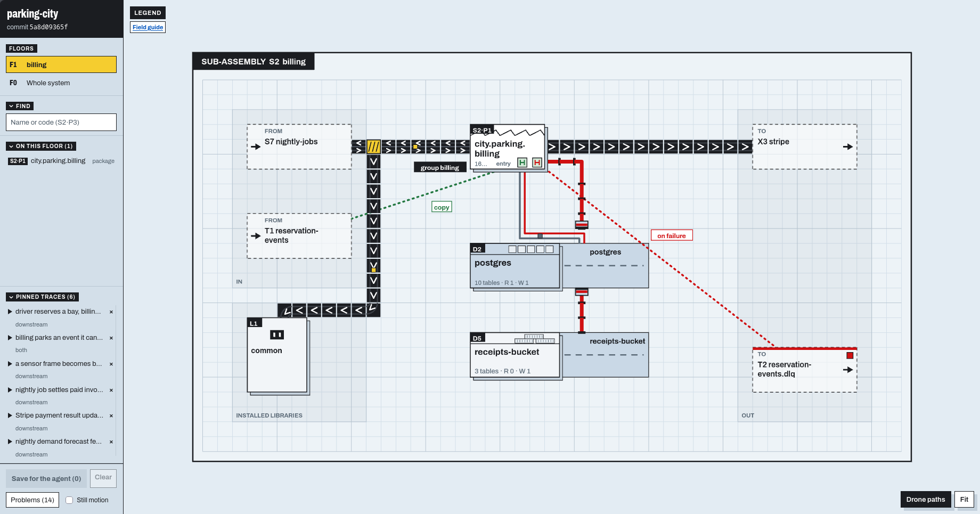Click the Clear button
This screenshot has width=980, height=514.
(103, 478)
